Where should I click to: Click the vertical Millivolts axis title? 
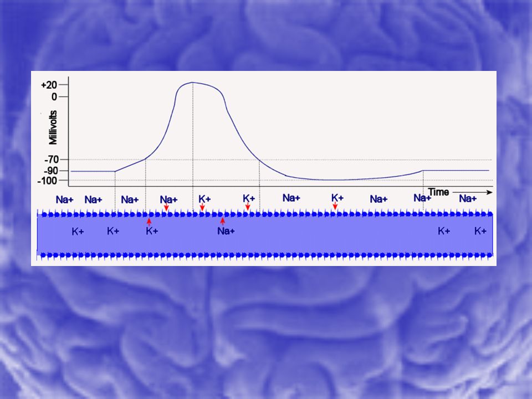coord(53,127)
